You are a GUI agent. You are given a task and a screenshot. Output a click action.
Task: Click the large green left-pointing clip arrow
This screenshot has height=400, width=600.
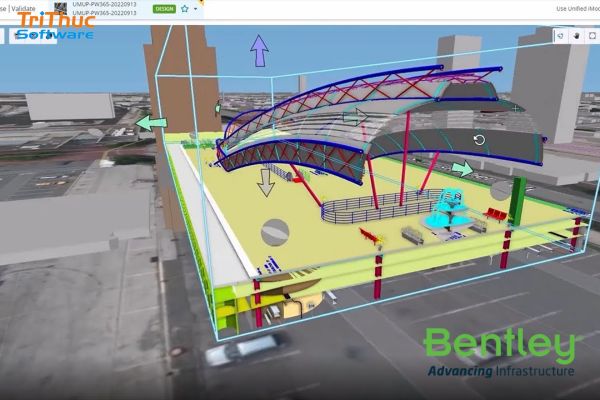coord(151,123)
